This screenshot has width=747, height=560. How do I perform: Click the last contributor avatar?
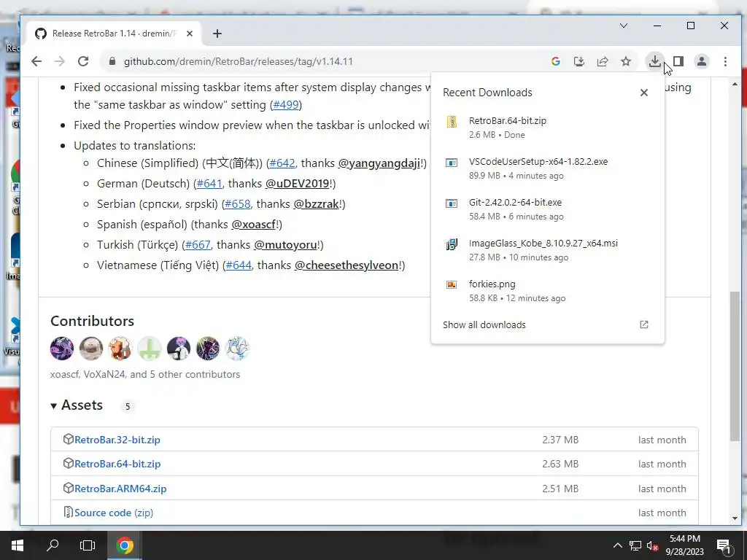pyautogui.click(x=237, y=349)
